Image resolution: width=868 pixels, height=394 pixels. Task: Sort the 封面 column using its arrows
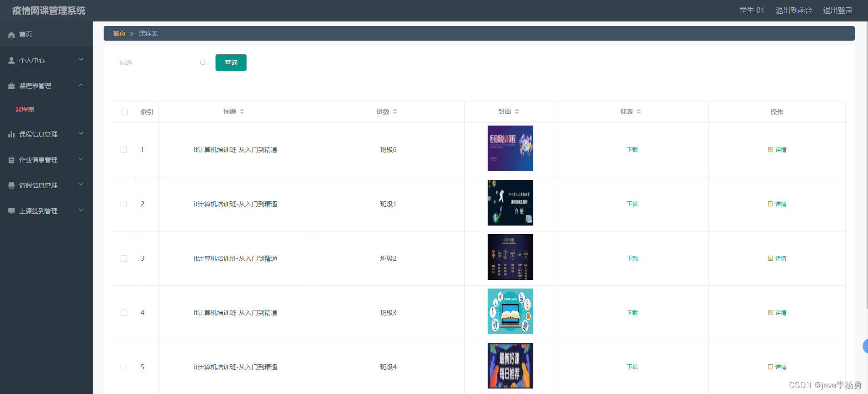point(517,111)
